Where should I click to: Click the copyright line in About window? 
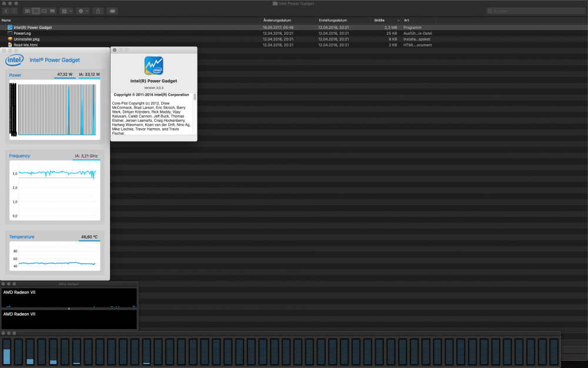(x=151, y=95)
